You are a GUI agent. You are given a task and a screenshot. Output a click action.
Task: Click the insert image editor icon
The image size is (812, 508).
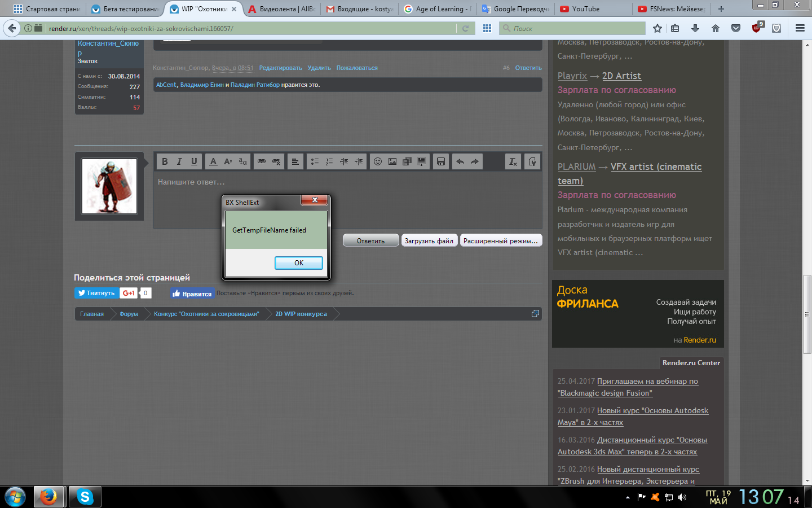coord(392,161)
